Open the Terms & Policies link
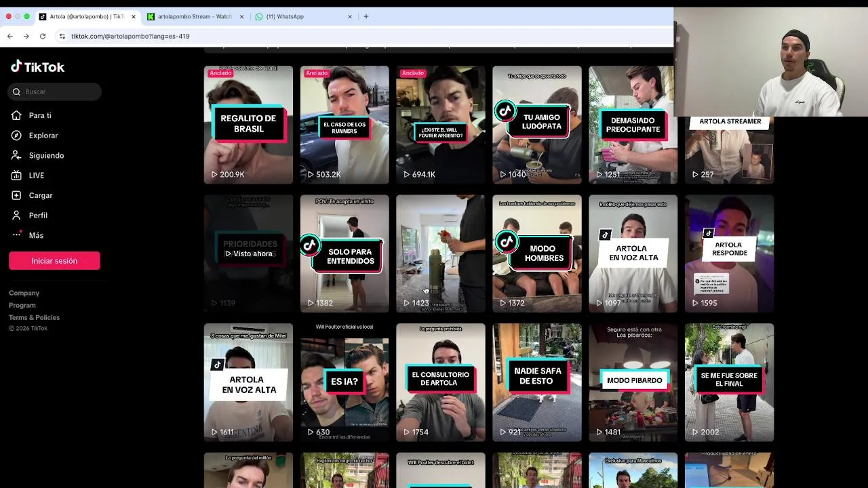This screenshot has width=868, height=488. (34, 317)
